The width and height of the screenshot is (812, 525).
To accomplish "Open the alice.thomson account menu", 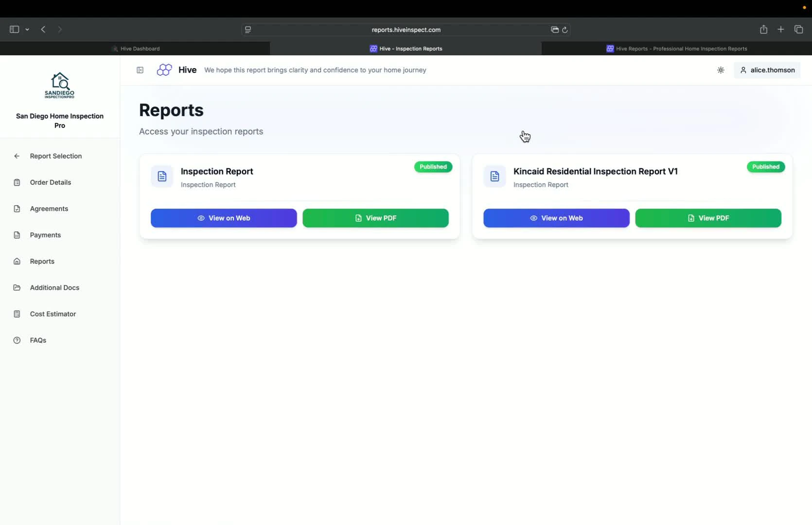I will [x=767, y=70].
